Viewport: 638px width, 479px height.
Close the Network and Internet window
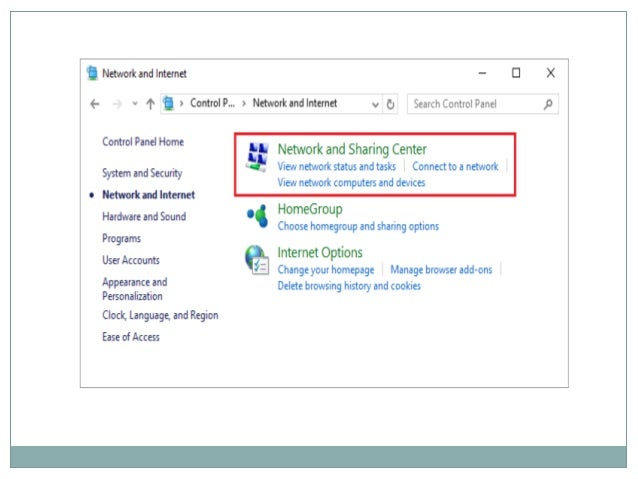[x=551, y=73]
